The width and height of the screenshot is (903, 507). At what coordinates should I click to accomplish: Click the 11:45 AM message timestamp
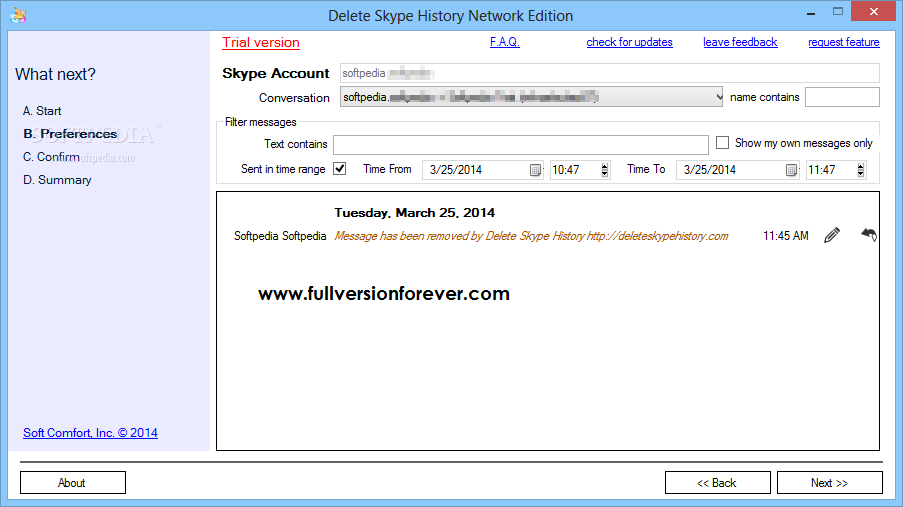[786, 236]
